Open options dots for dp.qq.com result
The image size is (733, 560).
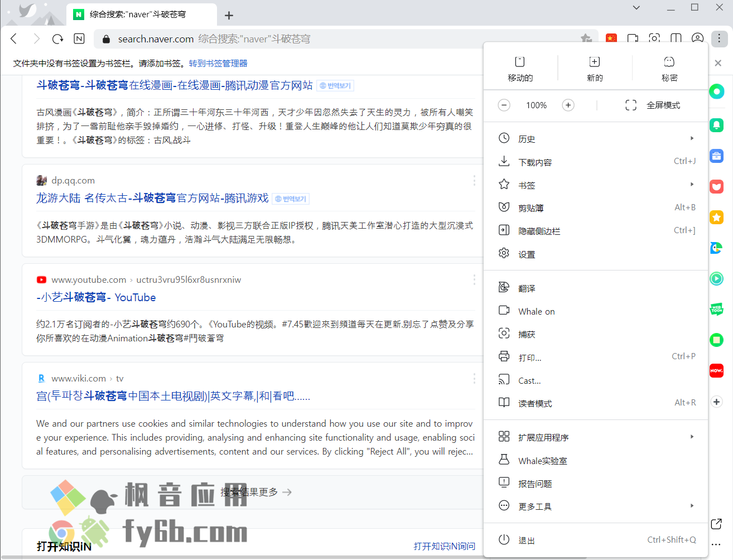click(474, 180)
